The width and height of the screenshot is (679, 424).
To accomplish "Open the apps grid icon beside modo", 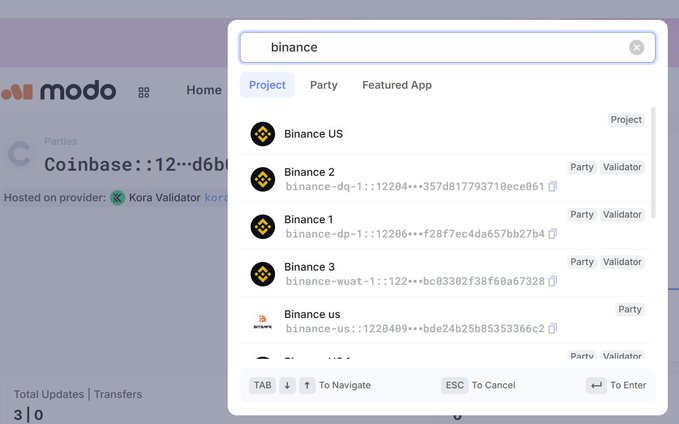I will pos(144,92).
